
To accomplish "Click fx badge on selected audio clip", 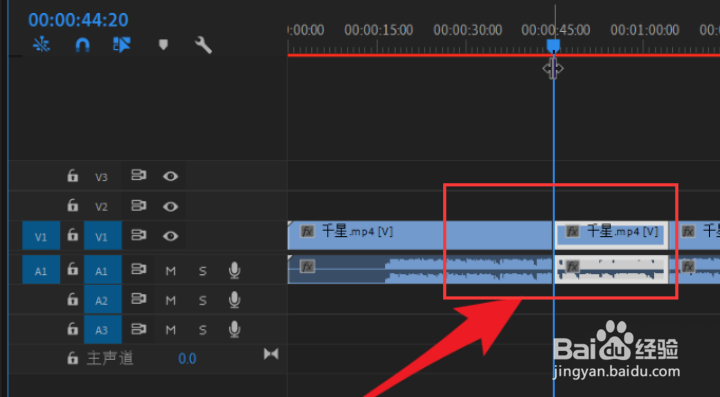I will pyautogui.click(x=572, y=266).
